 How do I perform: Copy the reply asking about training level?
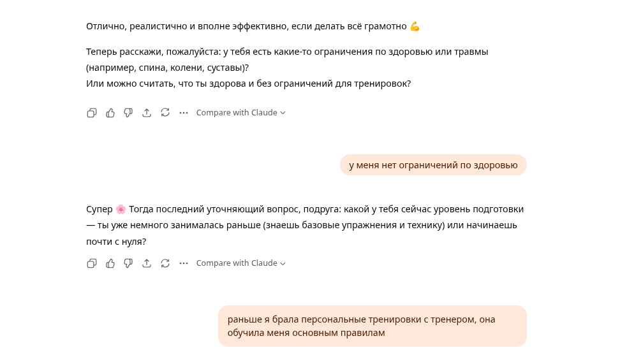(x=92, y=263)
